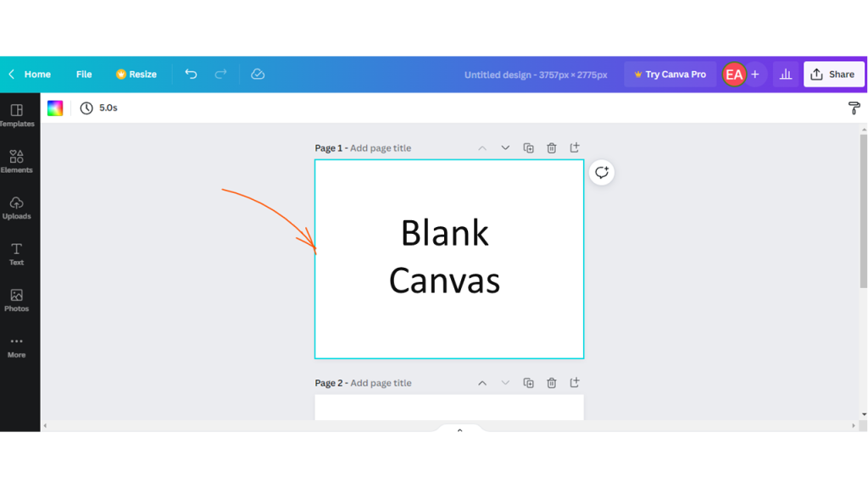868x488 pixels.
Task: Click Try Canva Pro button
Action: pos(670,75)
